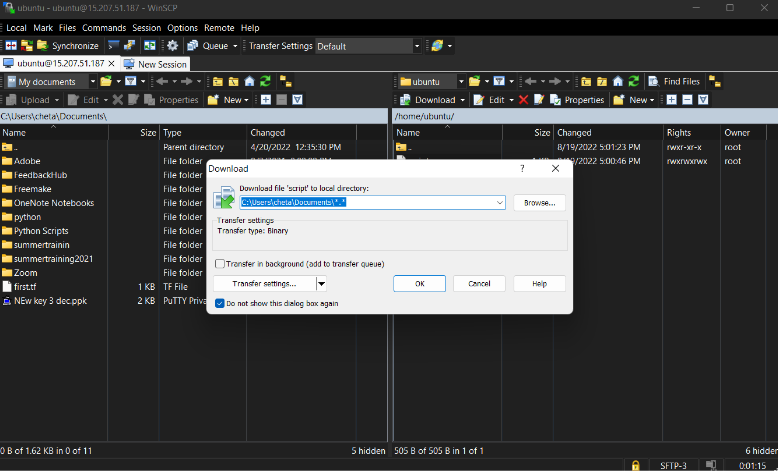Click the Transfer settings... button
This screenshot has width=778, height=472.
click(x=264, y=283)
